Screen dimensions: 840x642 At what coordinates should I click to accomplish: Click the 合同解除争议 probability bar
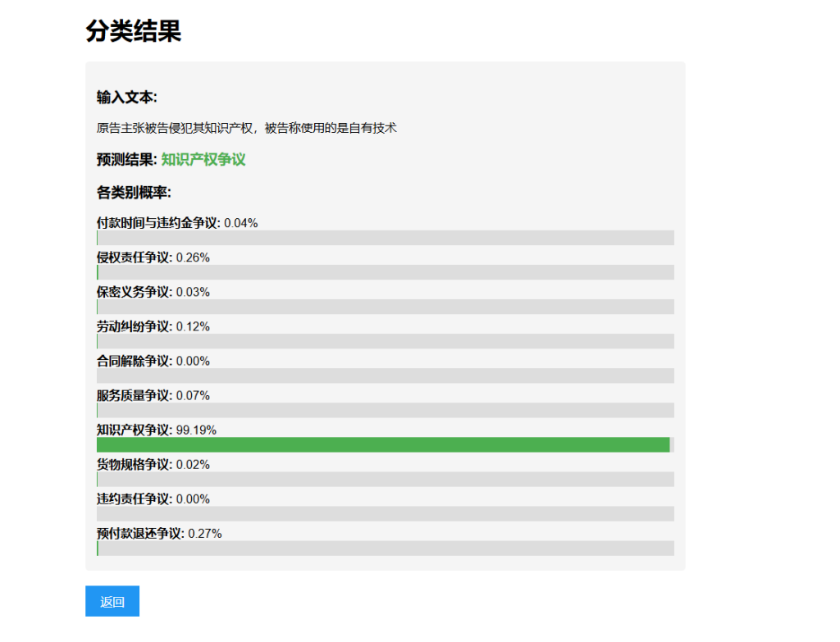(385, 376)
